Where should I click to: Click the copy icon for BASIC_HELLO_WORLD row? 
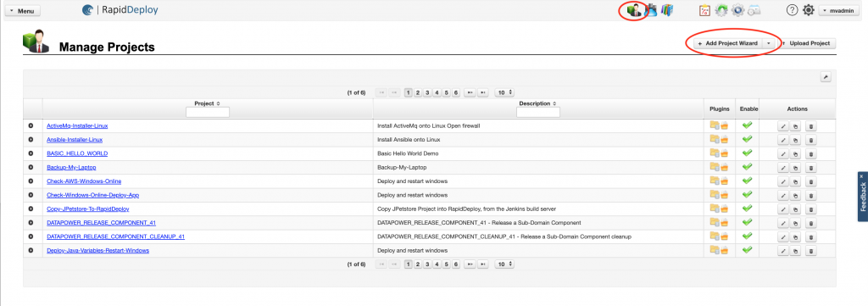click(795, 153)
